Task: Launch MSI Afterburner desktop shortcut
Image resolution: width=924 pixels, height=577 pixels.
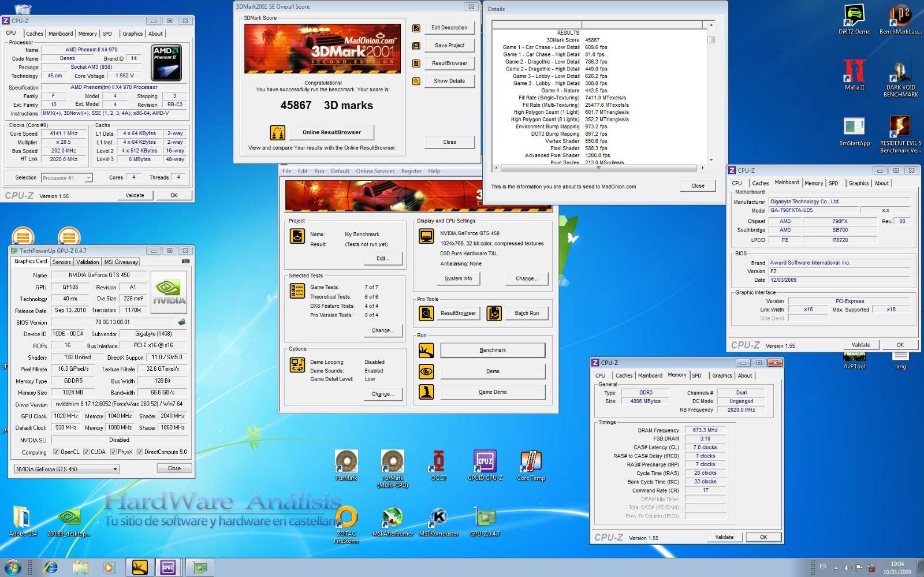Action: (393, 522)
